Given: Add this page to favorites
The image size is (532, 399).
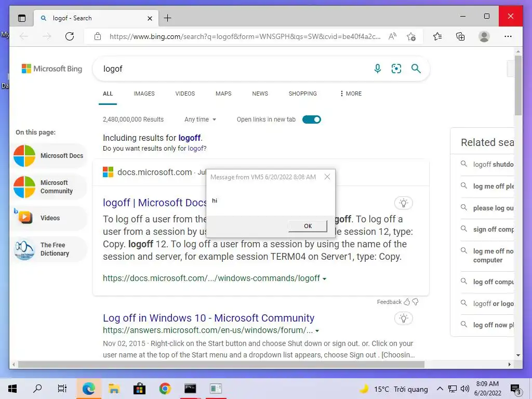Looking at the screenshot, I should 411,36.
